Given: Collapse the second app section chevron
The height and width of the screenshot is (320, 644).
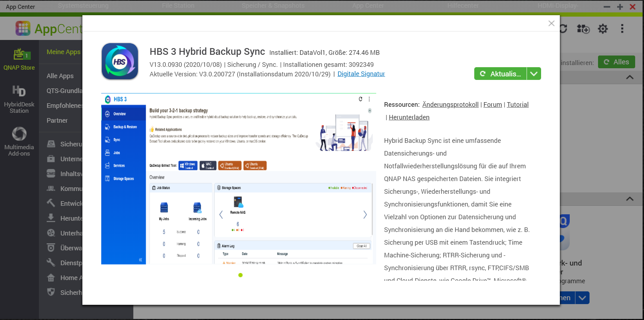Looking at the screenshot, I should click(630, 199).
